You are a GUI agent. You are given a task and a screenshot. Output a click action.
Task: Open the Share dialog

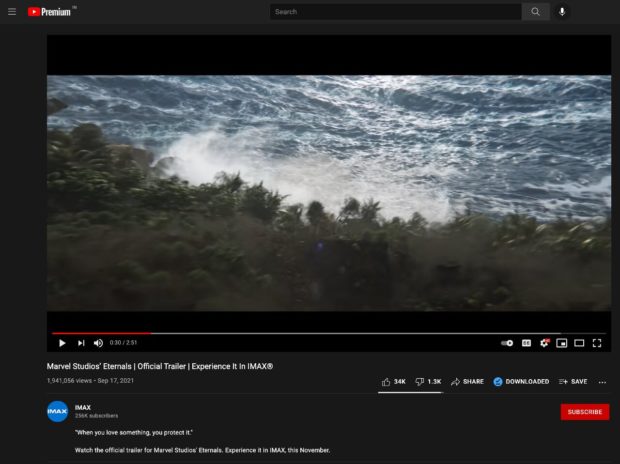467,381
